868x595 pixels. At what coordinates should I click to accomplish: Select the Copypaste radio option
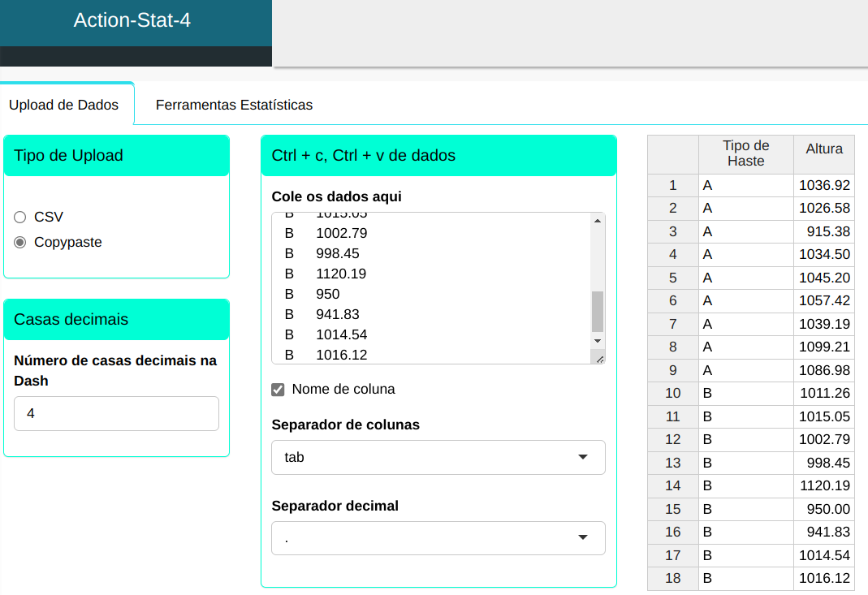pos(20,242)
